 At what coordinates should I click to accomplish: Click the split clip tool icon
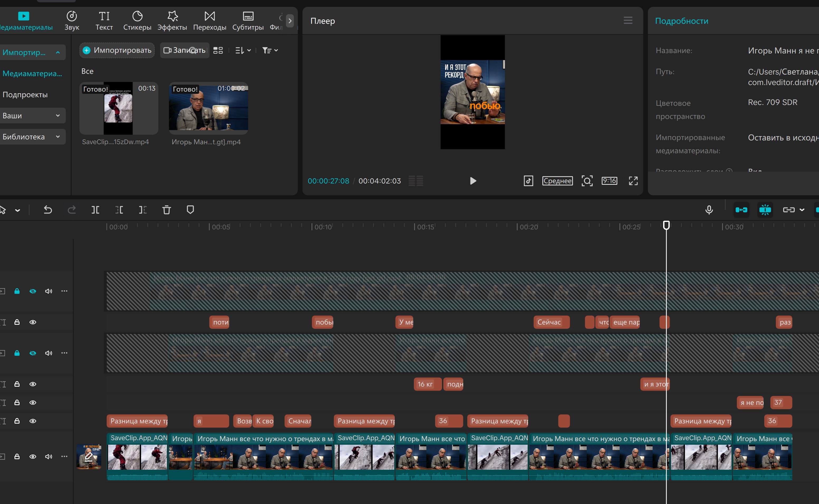95,210
